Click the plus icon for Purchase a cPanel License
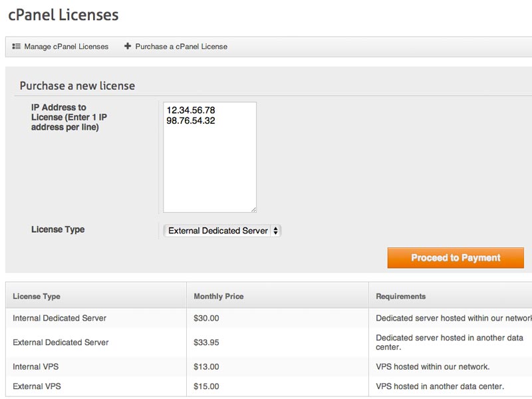The height and width of the screenshot is (399, 532). pyautogui.click(x=128, y=46)
